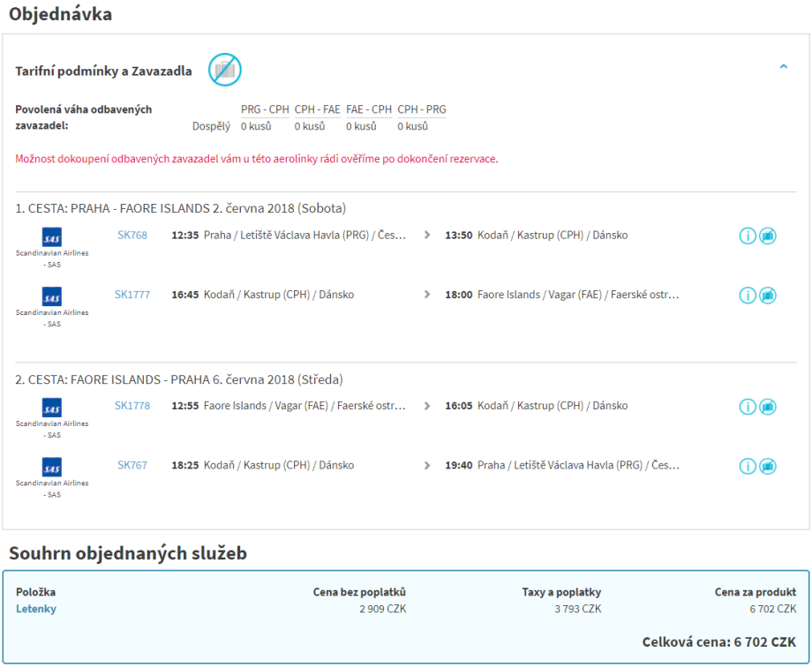
Task: Click the Tarifní podmínky a Zavazadla heading
Action: coord(103,71)
